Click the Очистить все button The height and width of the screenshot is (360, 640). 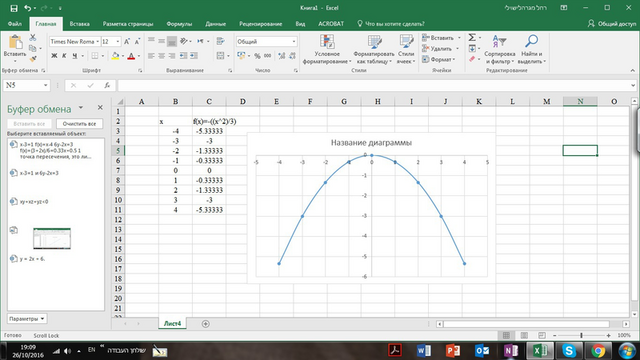click(x=79, y=124)
